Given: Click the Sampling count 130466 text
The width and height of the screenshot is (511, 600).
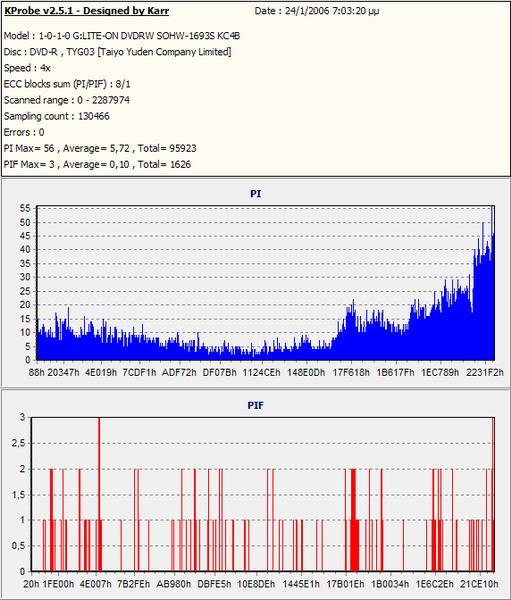Looking at the screenshot, I should click(56, 116).
